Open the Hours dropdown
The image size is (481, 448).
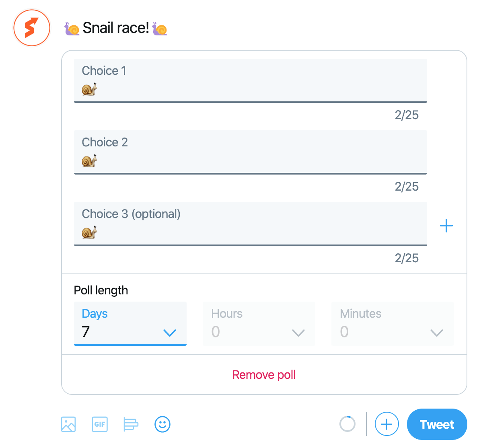pos(259,323)
